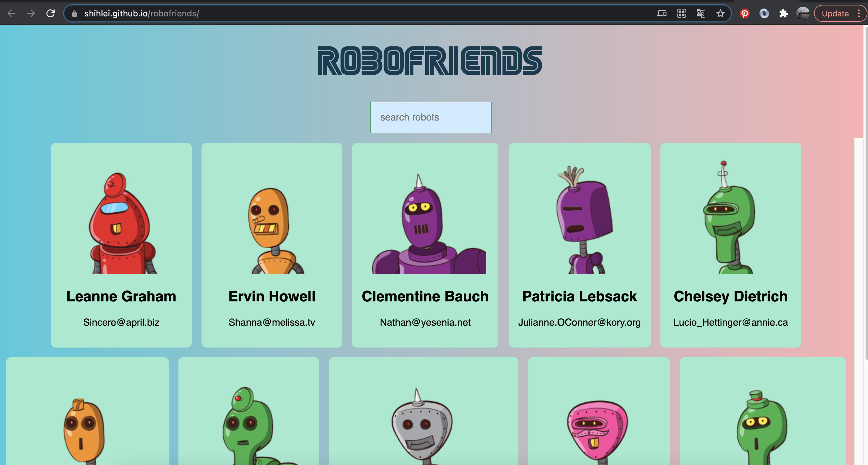Go back with the browser back arrow
This screenshot has width=868, height=465.
pos(12,13)
